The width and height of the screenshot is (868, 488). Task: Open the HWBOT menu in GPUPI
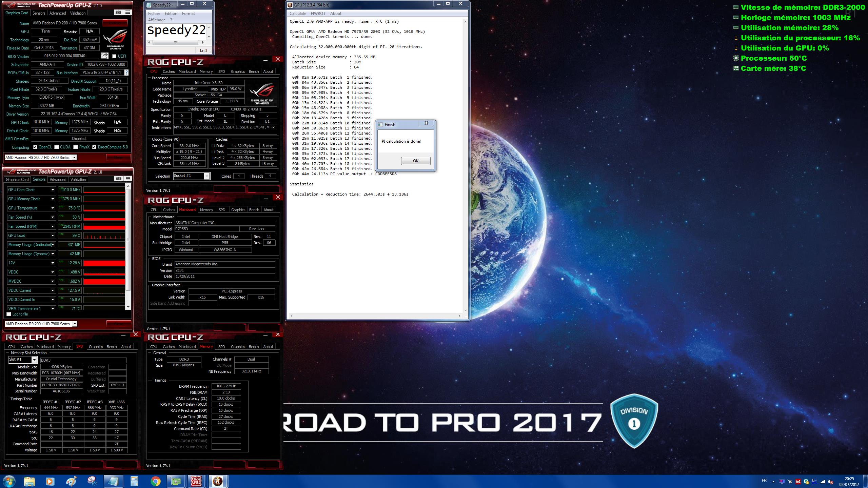318,14
